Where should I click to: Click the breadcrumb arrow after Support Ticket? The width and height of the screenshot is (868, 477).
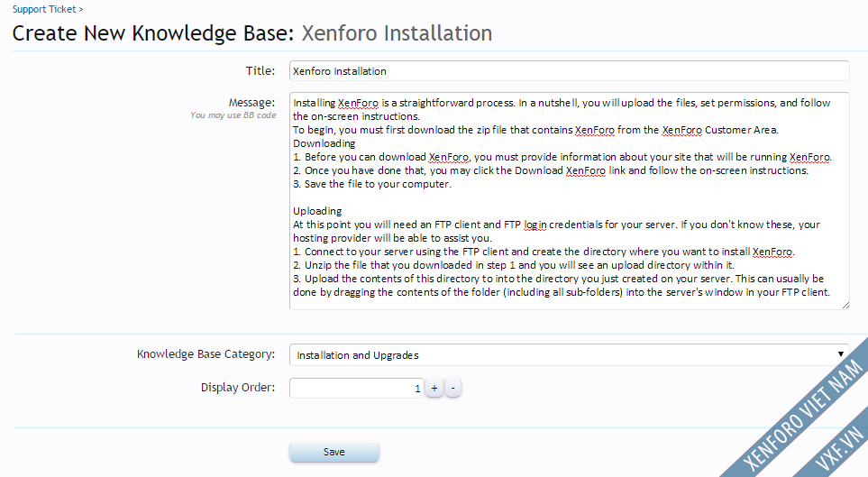tap(81, 9)
